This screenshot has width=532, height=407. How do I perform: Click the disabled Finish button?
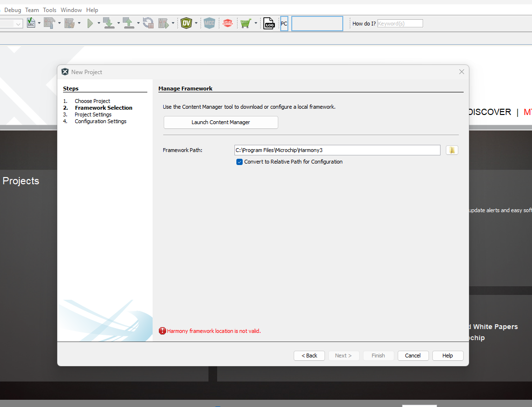[x=378, y=356]
